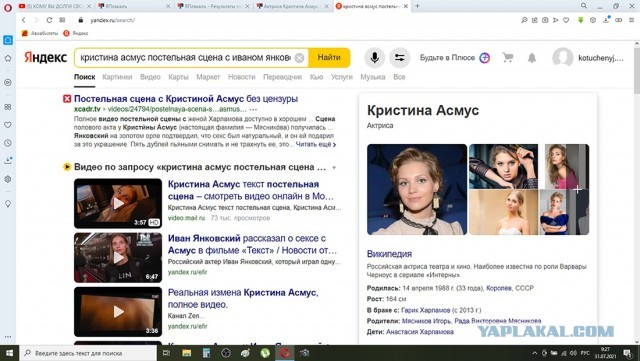Switch to the 'Новости' search tab
The width and height of the screenshot is (640, 361).
tap(242, 77)
